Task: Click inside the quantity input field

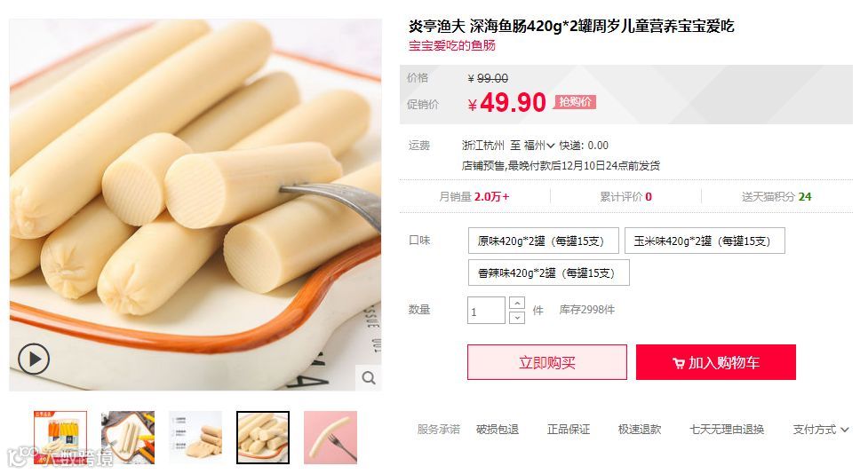Action: 486,311
